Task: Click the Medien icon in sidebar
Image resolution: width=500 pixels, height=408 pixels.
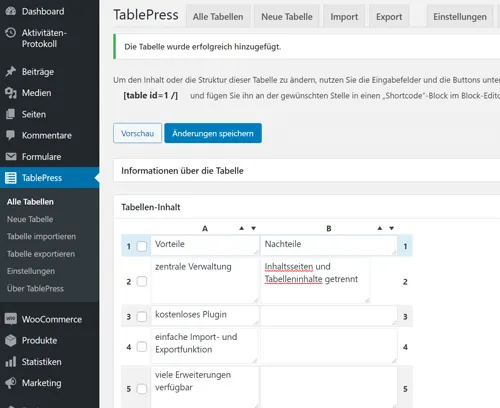Action: [x=11, y=93]
